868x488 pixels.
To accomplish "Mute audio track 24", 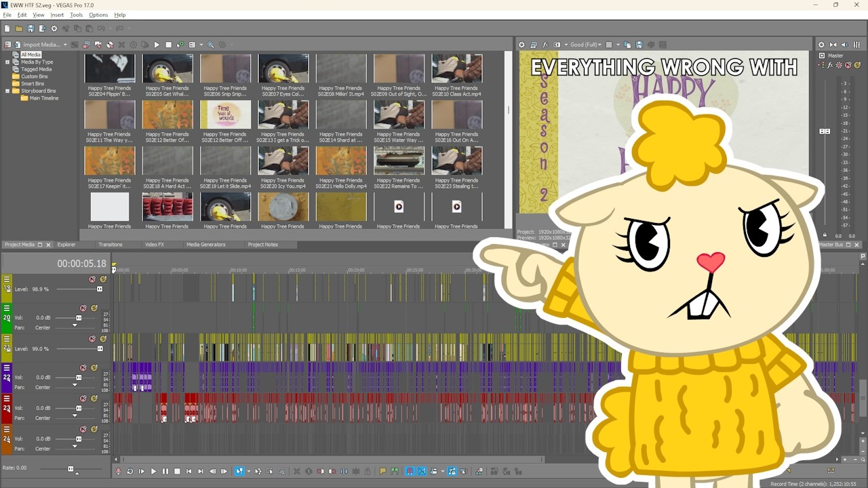I will pos(83,429).
